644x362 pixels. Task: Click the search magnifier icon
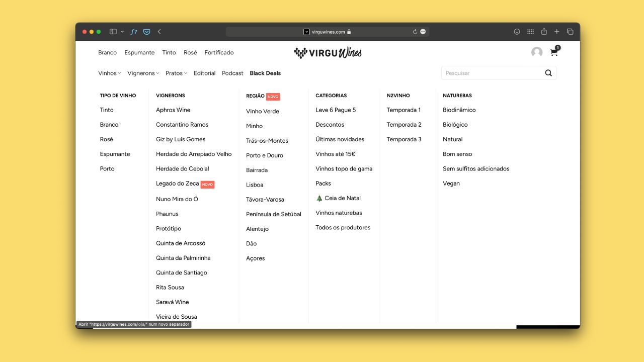548,73
